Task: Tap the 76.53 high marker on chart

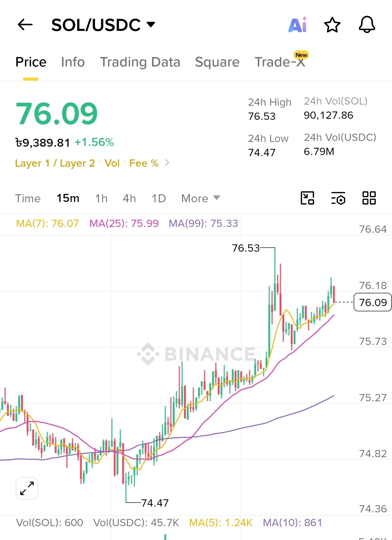Action: coord(246,248)
